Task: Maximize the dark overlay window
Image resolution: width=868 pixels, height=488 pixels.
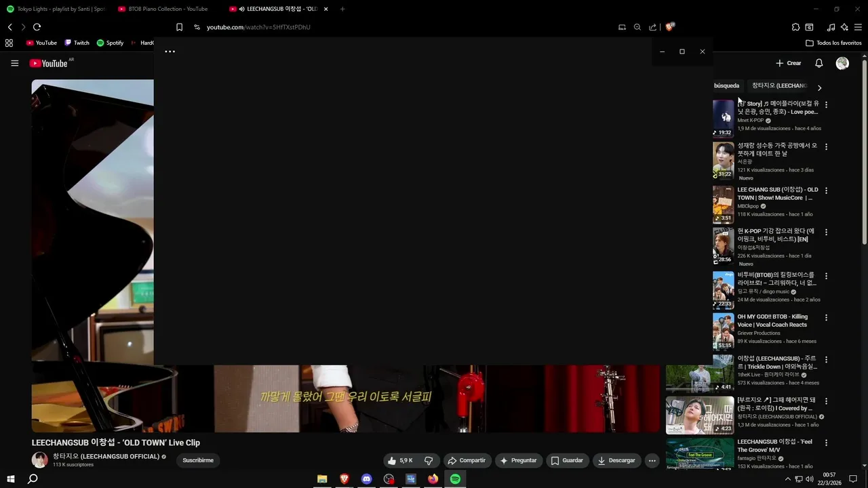Action: (x=682, y=52)
